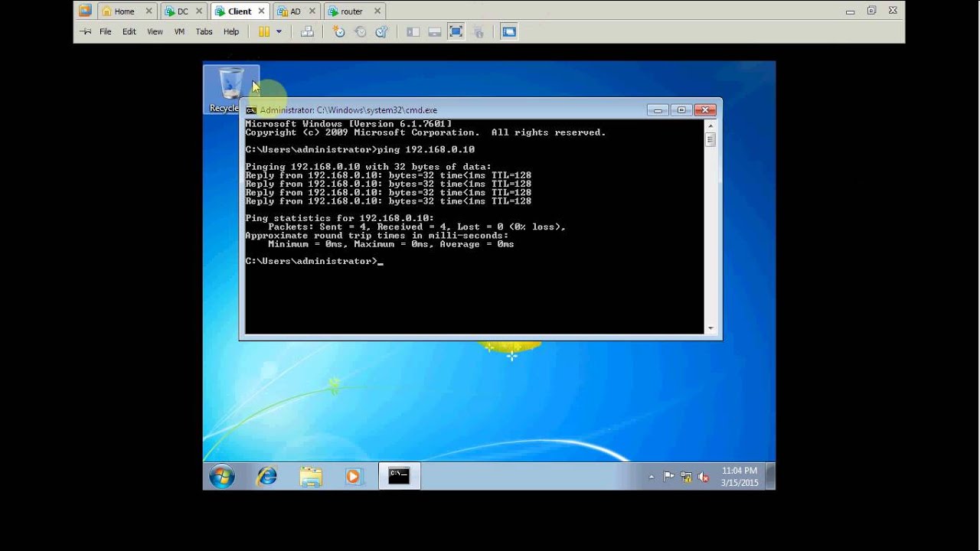
Task: Click the cmd scrollbar down arrow
Action: (710, 328)
